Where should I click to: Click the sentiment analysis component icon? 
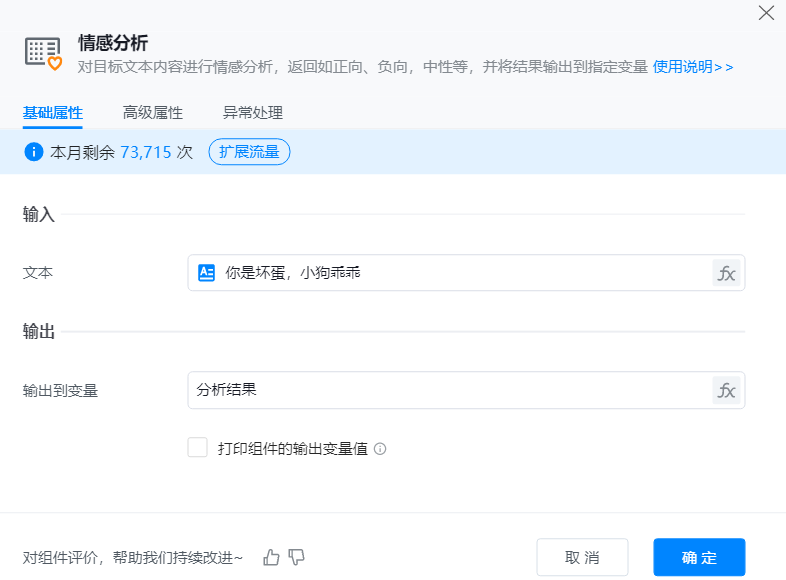tap(43, 54)
